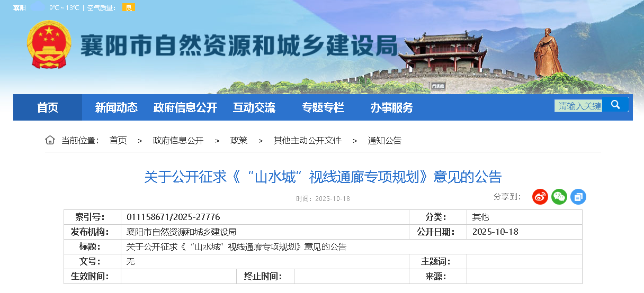The height and width of the screenshot is (293, 644).
Task: Click the 首页 breadcrumb link
Action: point(118,140)
